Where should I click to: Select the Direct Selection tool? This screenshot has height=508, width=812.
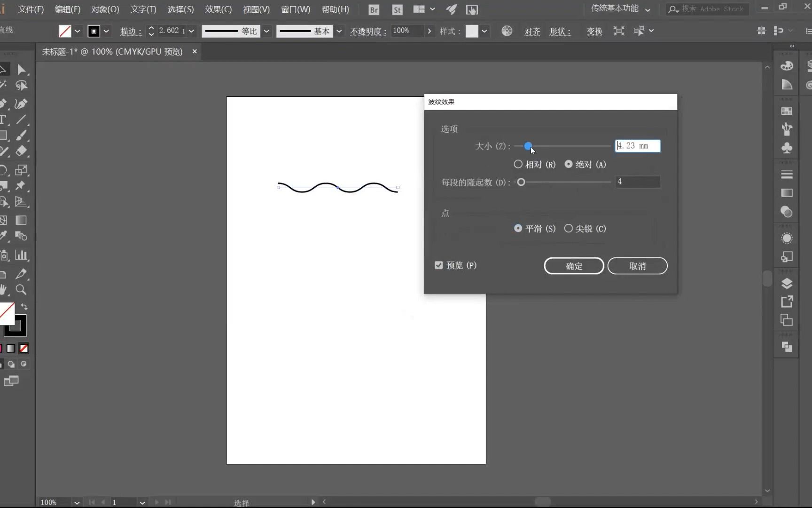pyautogui.click(x=21, y=70)
